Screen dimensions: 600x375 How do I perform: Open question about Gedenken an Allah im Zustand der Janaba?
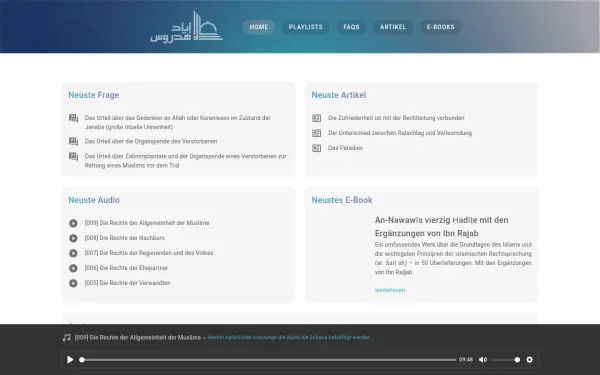pos(178,122)
